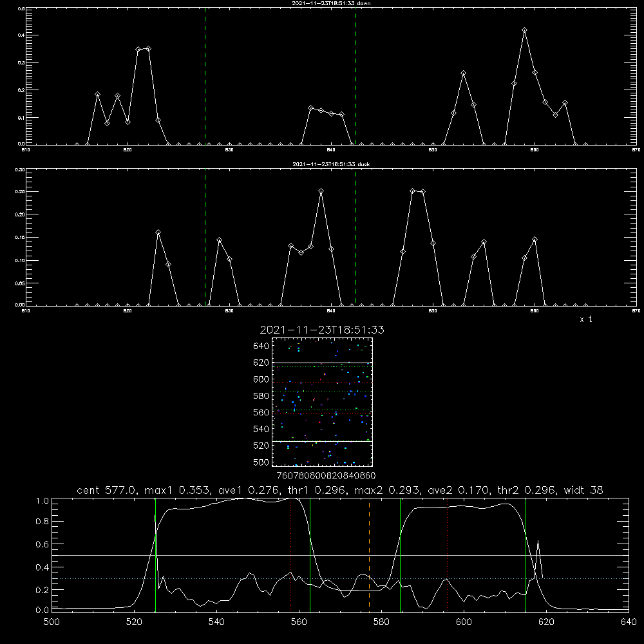Select the 'thr2 0.296' value in the stats header
The image size is (644, 644).
[527, 490]
